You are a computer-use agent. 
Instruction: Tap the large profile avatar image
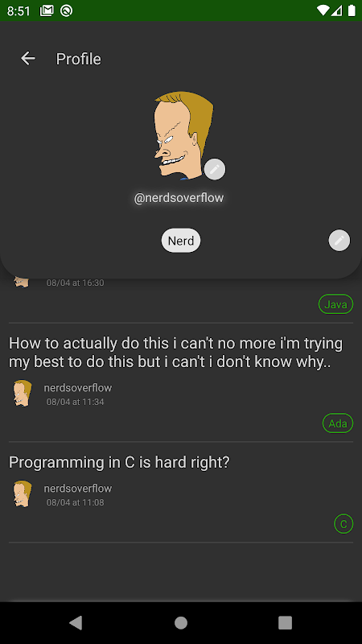click(183, 135)
